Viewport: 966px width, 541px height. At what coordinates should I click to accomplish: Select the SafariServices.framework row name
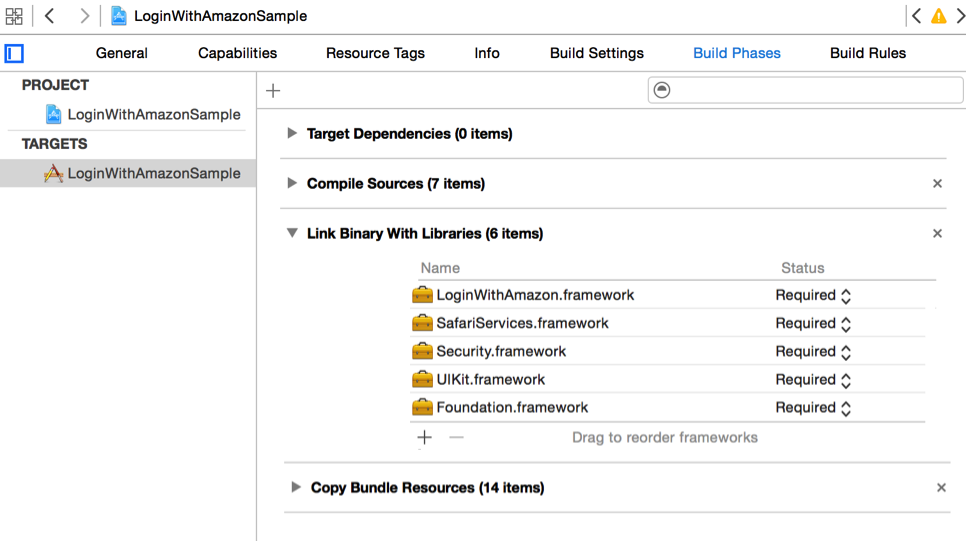522,323
